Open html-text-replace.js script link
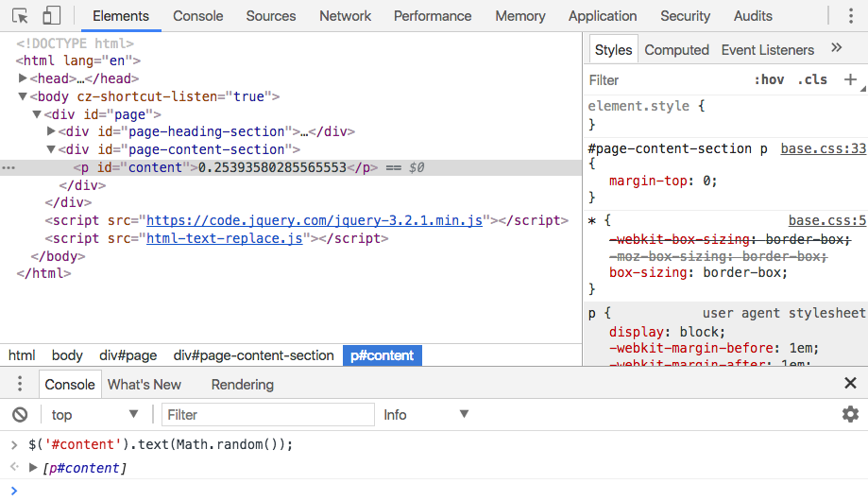Image resolution: width=868 pixels, height=501 pixels. (224, 238)
